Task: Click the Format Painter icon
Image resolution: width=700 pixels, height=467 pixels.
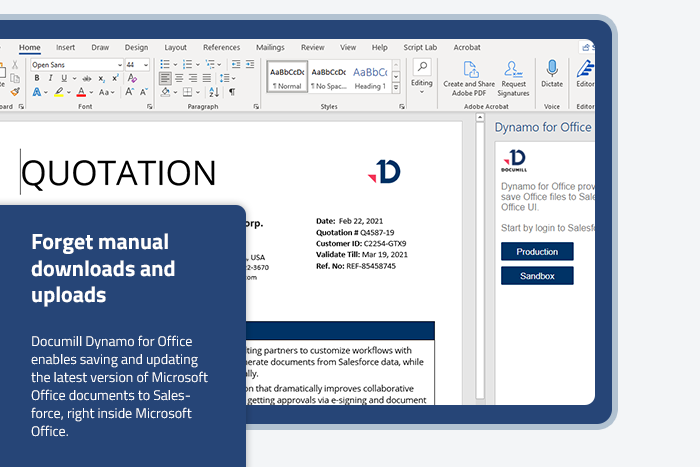Action: click(x=14, y=92)
